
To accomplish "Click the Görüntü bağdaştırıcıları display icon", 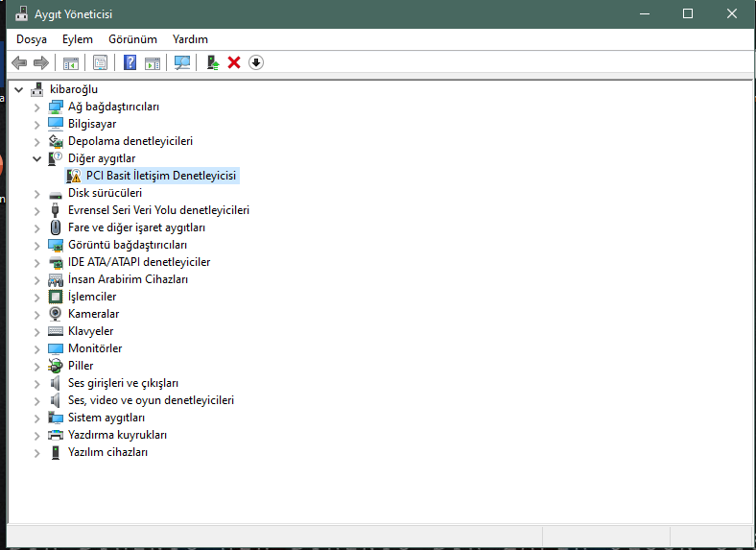I will 56,245.
